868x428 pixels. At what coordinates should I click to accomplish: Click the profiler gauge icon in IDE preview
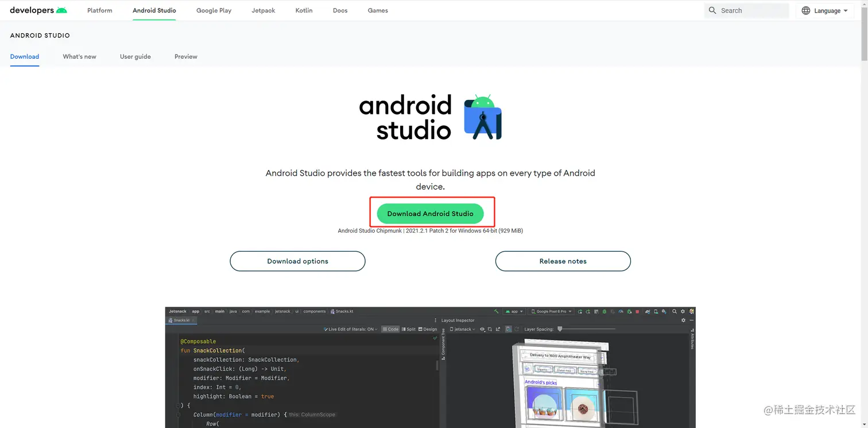click(621, 311)
